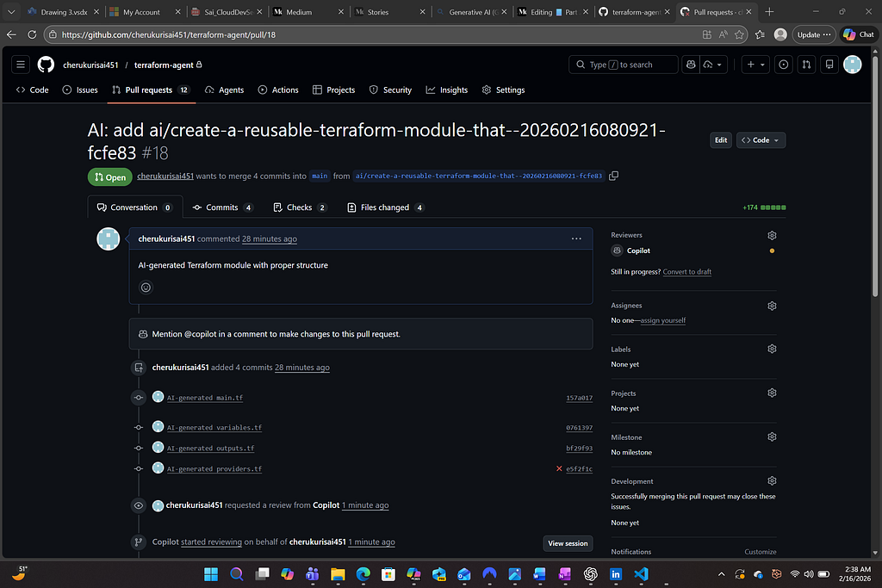This screenshot has width=882, height=588.
Task: Click the Update browser button
Action: [x=813, y=34]
